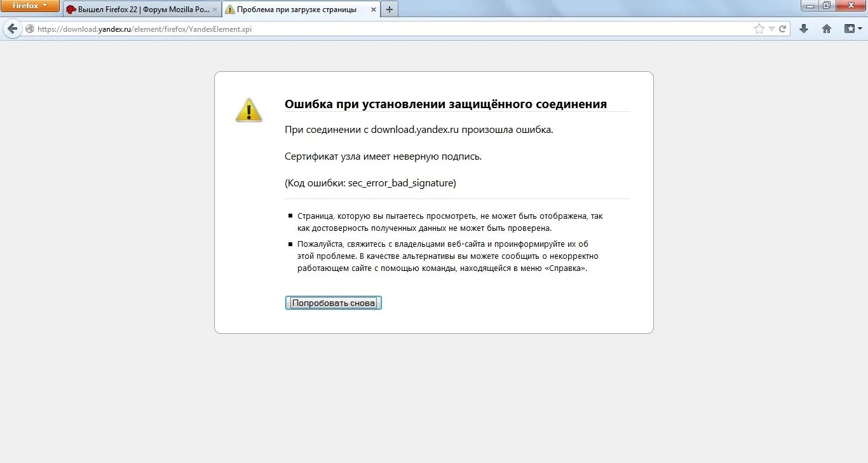Bookmark this page with the star icon
868x463 pixels.
tap(759, 29)
